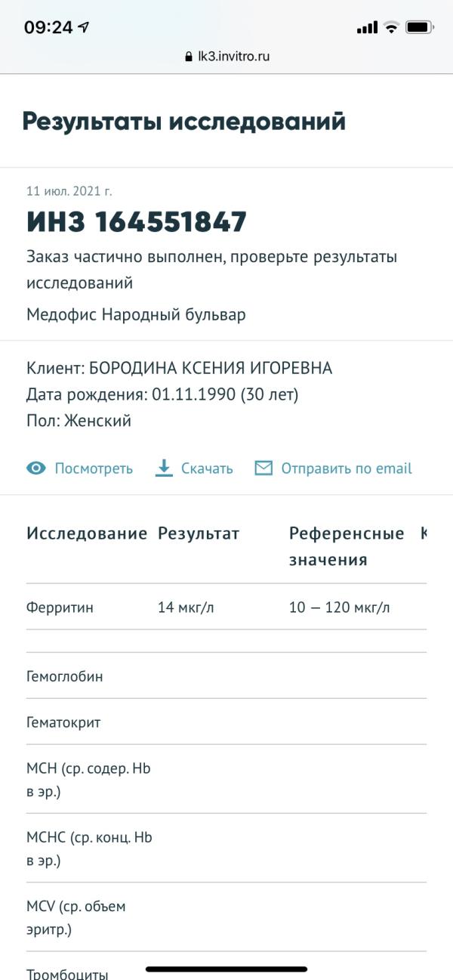This screenshot has width=453, height=980.
Task: Download results via Скачать link
Action: (x=207, y=468)
